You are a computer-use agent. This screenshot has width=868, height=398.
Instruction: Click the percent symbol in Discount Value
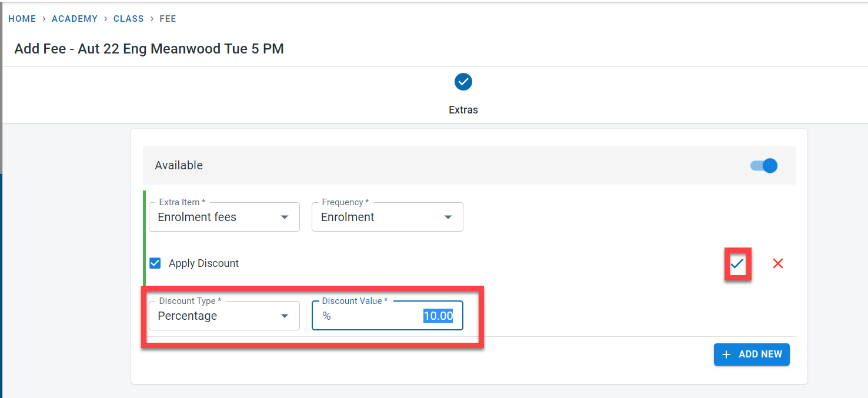[x=326, y=316]
